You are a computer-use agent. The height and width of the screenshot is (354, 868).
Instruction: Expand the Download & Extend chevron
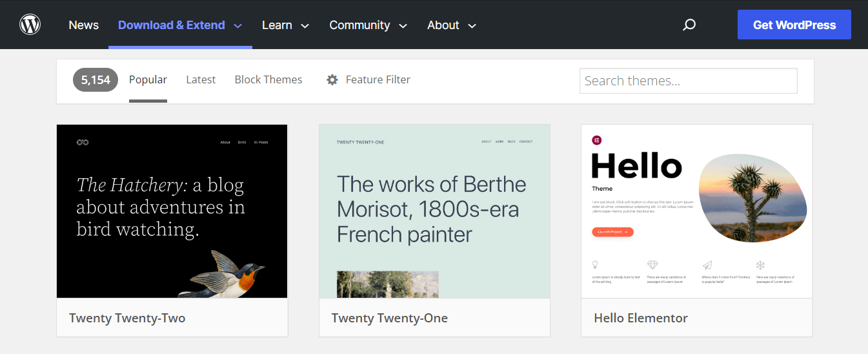[x=237, y=26]
